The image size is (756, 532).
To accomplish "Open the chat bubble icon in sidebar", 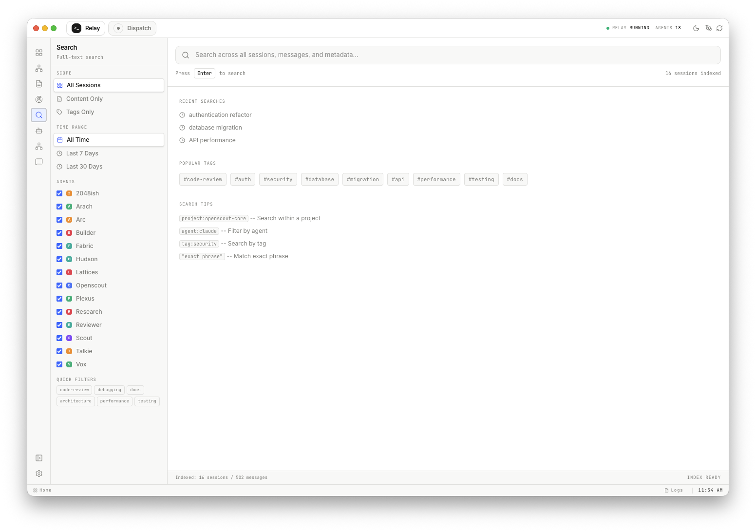I will click(x=39, y=162).
